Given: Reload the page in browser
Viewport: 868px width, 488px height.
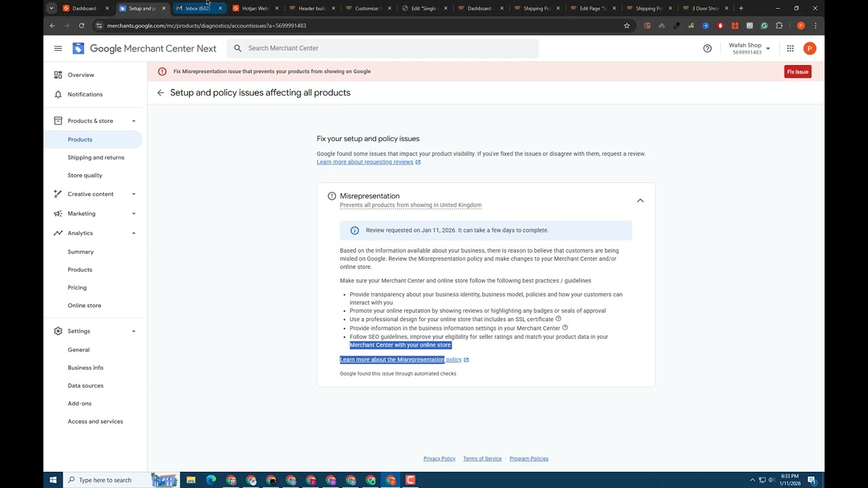Looking at the screenshot, I should (x=81, y=26).
